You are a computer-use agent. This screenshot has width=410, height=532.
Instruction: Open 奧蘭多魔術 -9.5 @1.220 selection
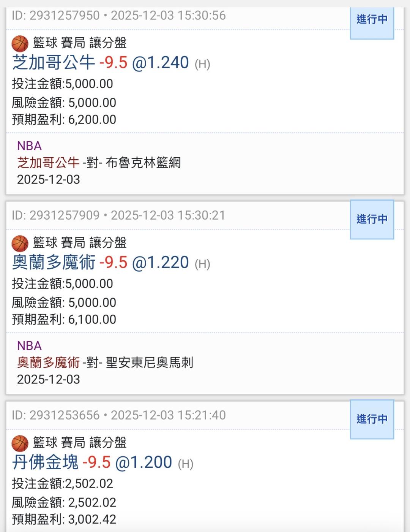110,263
